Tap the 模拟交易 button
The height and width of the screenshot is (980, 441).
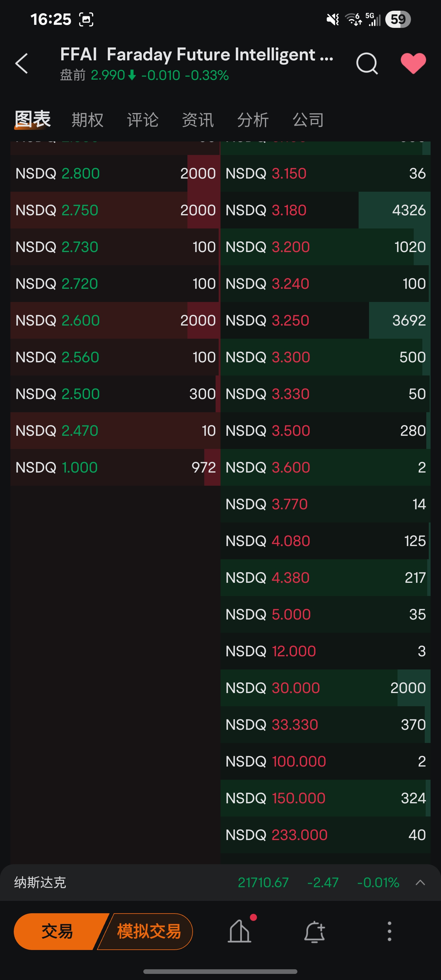tap(149, 931)
